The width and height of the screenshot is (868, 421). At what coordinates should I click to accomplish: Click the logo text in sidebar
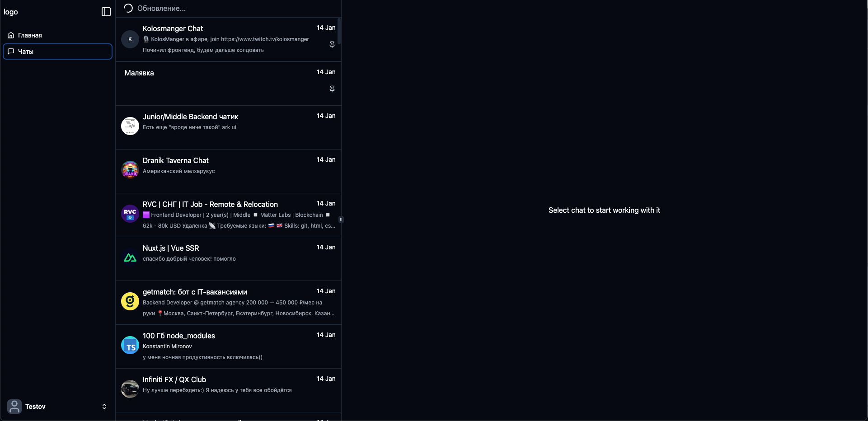(11, 12)
